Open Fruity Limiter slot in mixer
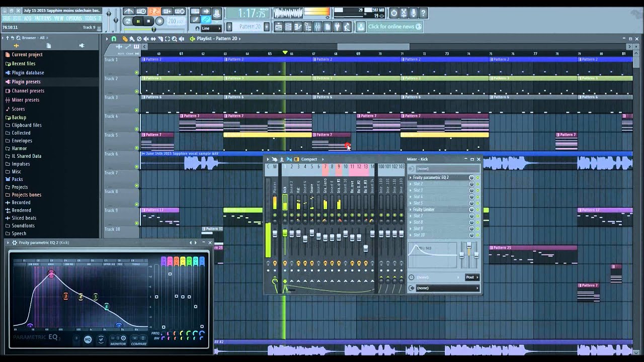 click(438, 210)
